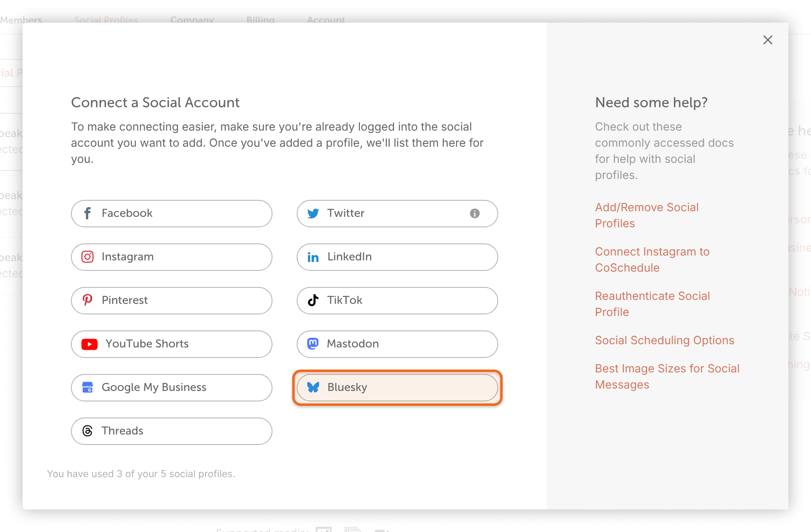Screen dimensions: 811x532
Task: Switch to the Billing tab
Action: (260, 19)
